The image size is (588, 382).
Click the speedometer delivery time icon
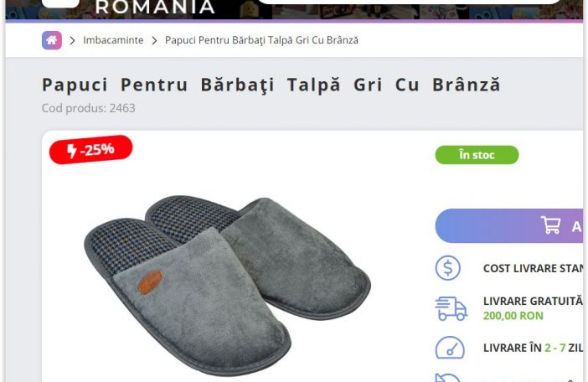coord(450,348)
